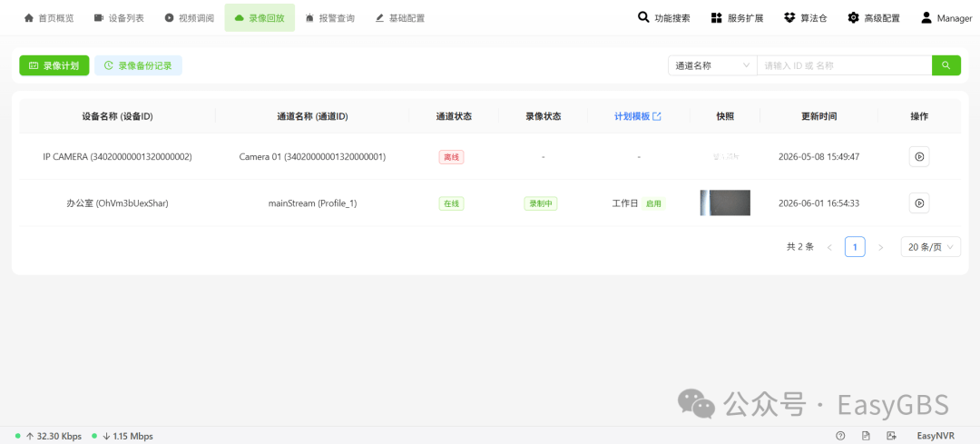Click 设备名称 (设备ID) column header
This screenshot has width=980, height=444.
click(x=117, y=116)
